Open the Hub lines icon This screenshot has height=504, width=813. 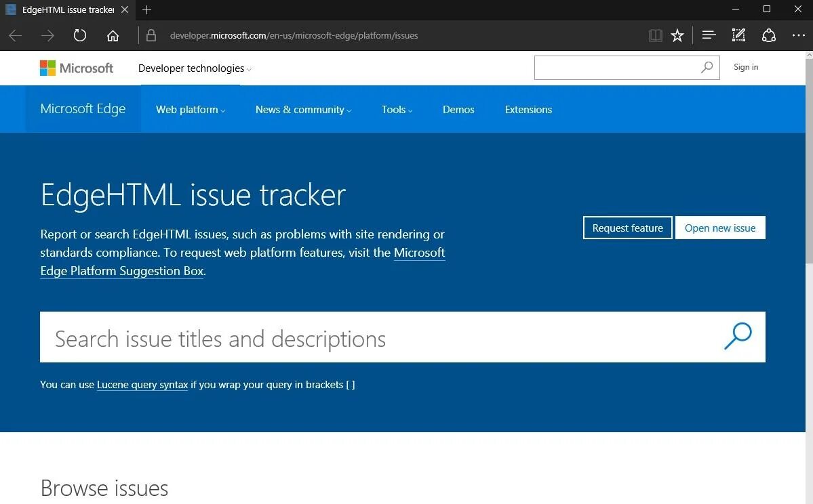point(709,35)
